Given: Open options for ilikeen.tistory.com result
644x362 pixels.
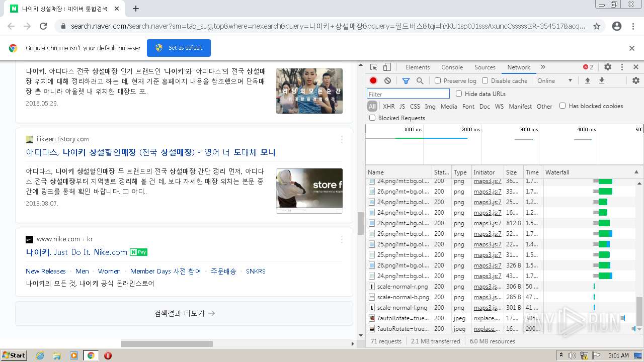Looking at the screenshot, I should point(342,139).
